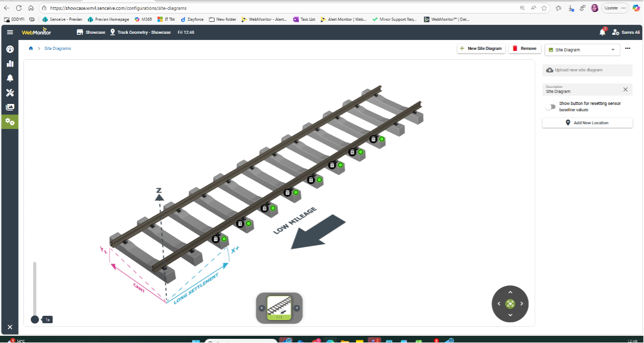This screenshot has height=343, width=644.
Task: Open the Site Diagram dropdown
Action: pos(582,50)
